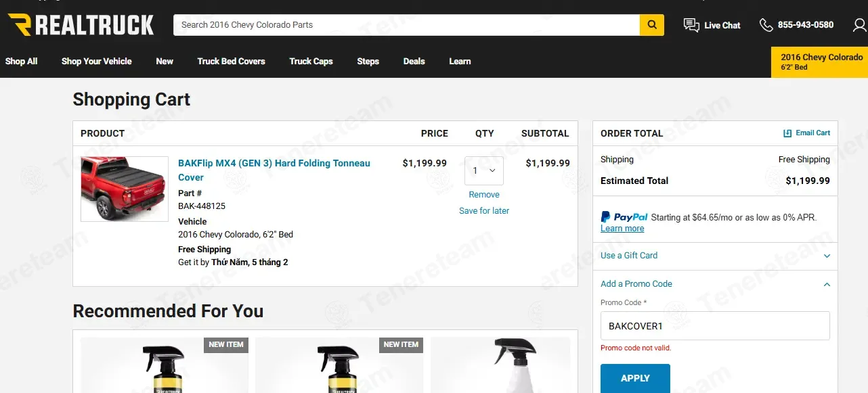This screenshot has height=393, width=868.
Task: Open the user account icon
Action: tap(859, 25)
